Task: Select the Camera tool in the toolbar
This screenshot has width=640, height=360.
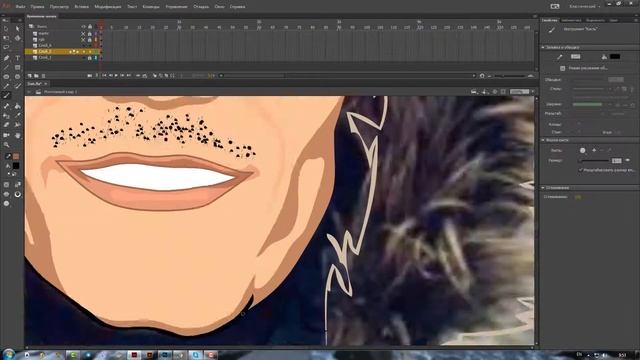Action: 6,135
